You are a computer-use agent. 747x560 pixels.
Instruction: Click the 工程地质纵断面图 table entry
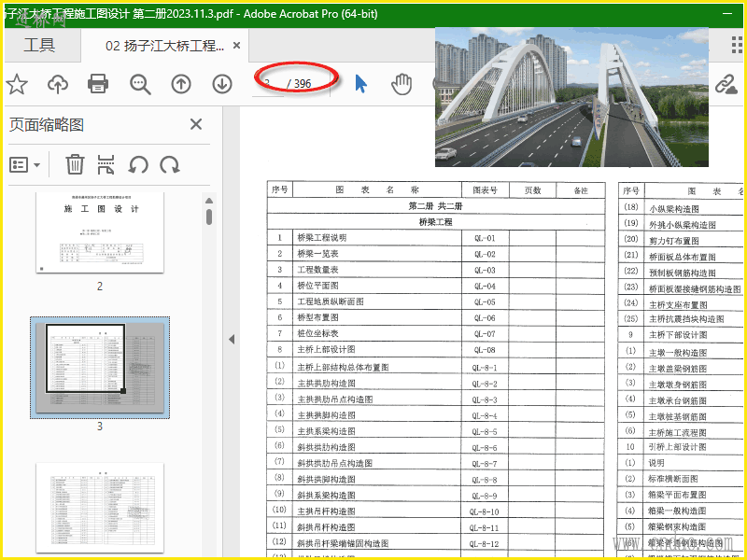[x=331, y=301]
